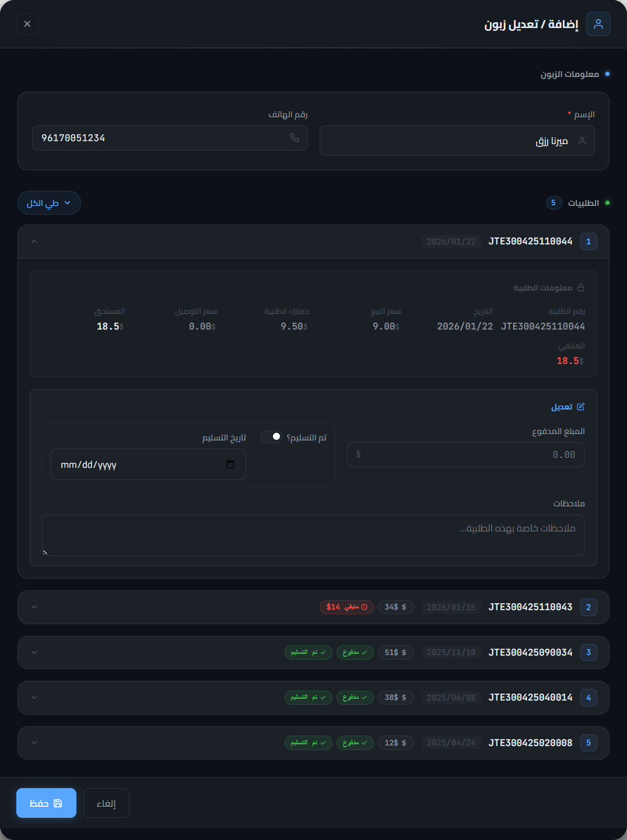Image resolution: width=627 pixels, height=840 pixels.
Task: Click the order ID JTE300425020008
Action: (x=530, y=743)
